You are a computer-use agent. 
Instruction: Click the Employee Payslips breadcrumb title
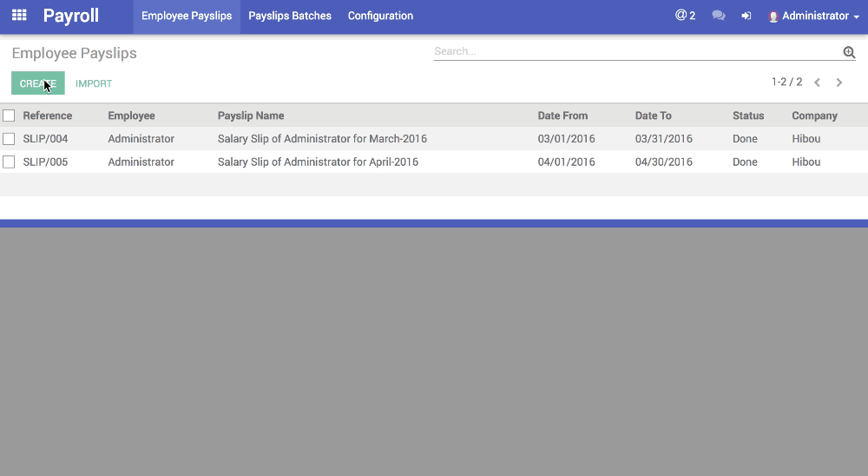click(x=74, y=53)
